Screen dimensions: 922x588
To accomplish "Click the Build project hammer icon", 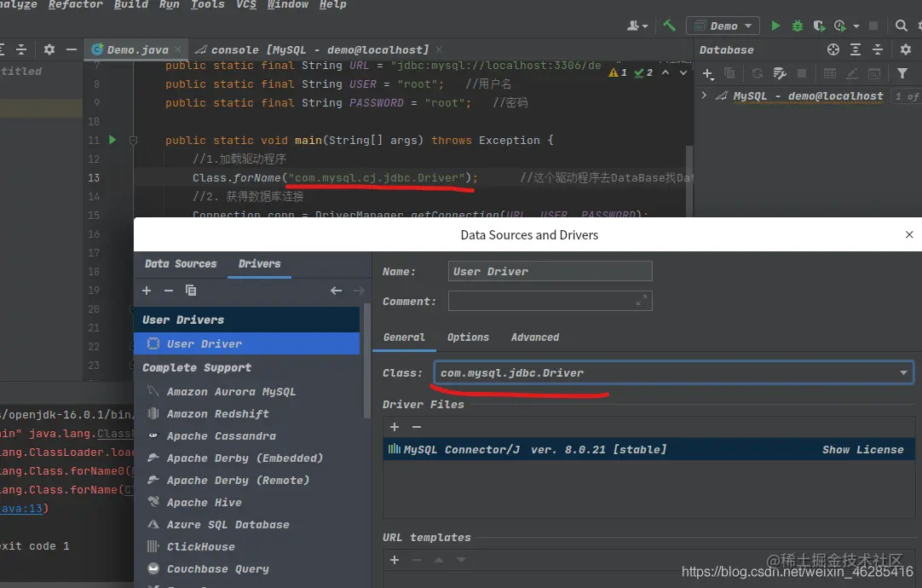I will [x=669, y=26].
